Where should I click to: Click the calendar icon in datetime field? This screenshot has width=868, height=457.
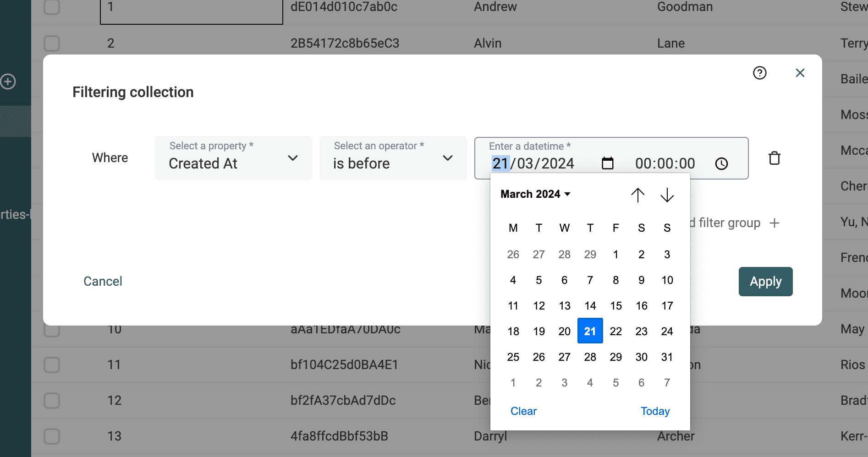pos(607,163)
